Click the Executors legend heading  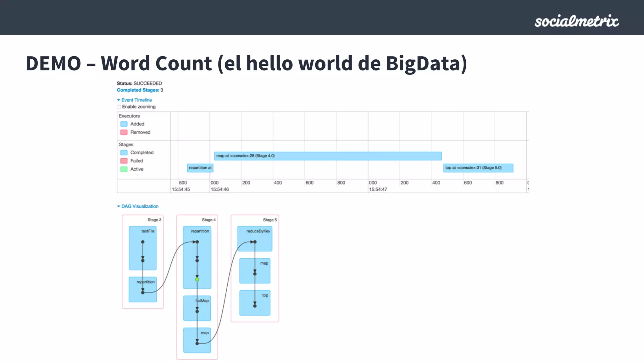pyautogui.click(x=129, y=116)
